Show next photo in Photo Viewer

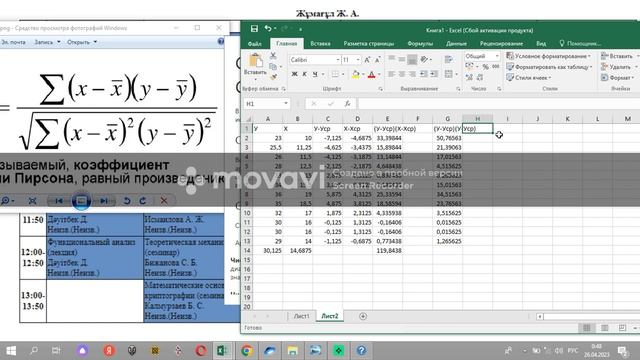(104, 200)
